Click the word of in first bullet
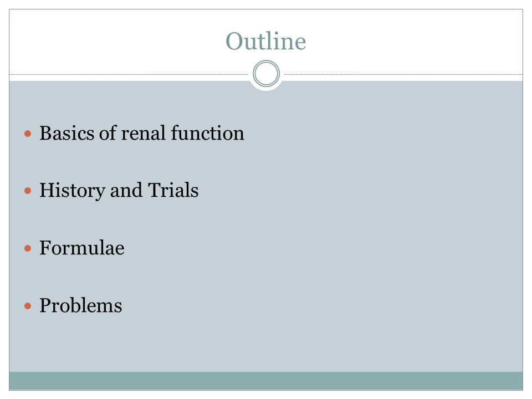 (108, 133)
